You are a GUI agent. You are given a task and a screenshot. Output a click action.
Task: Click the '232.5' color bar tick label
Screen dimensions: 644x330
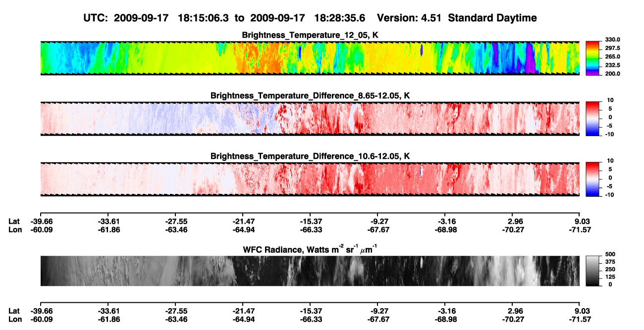click(x=613, y=65)
